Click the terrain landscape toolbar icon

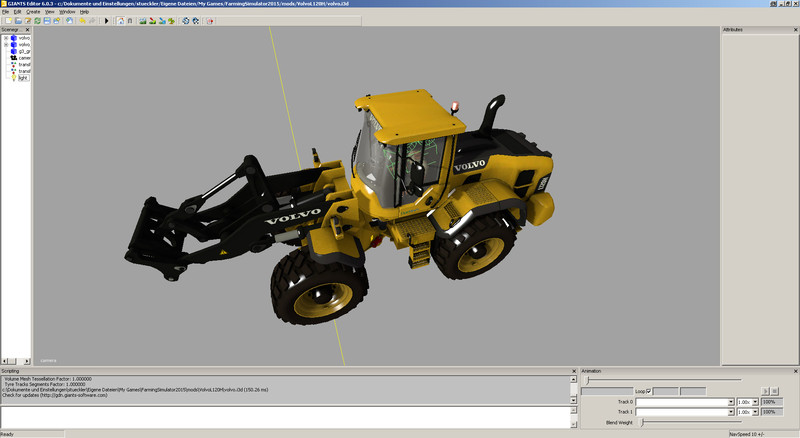pyautogui.click(x=142, y=21)
